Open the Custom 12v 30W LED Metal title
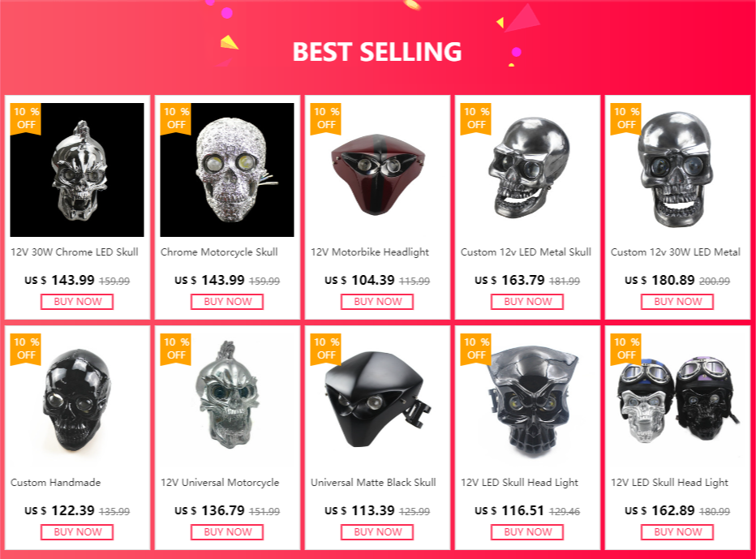The height and width of the screenshot is (559, 756). tap(676, 252)
